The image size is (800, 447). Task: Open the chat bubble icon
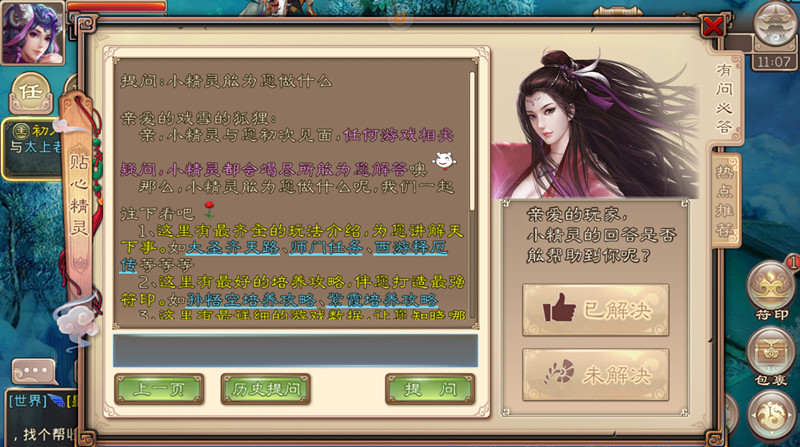(x=34, y=371)
